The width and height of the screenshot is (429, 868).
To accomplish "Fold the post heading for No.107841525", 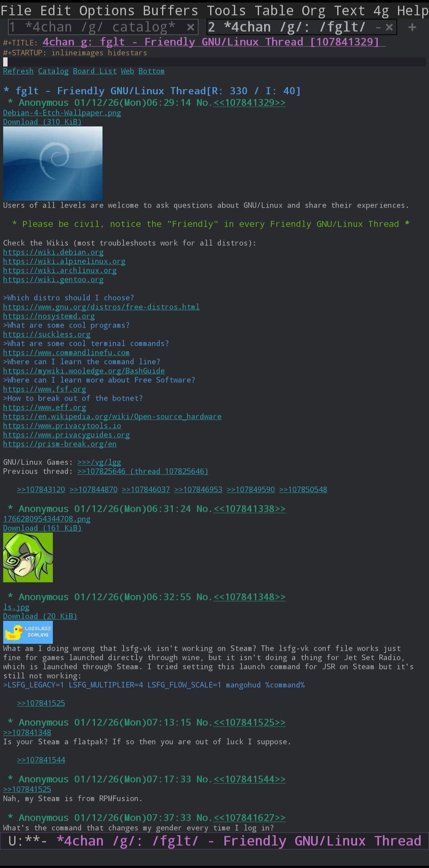I will pyautogui.click(x=10, y=722).
